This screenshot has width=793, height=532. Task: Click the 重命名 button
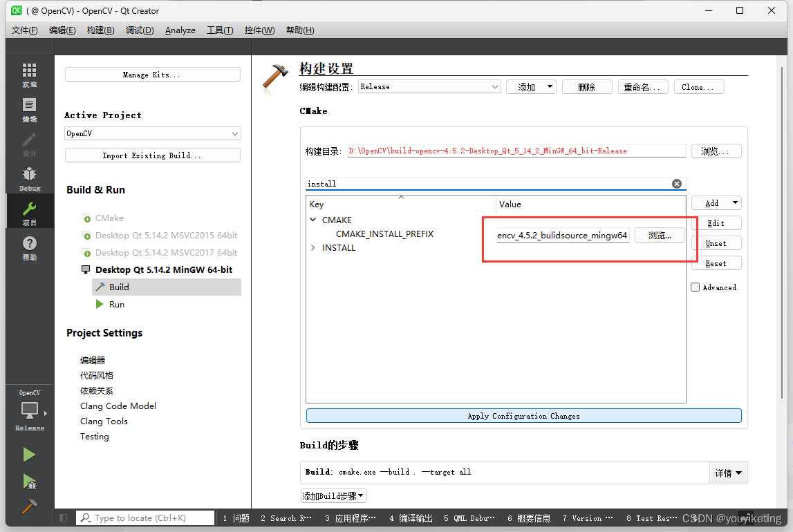[x=643, y=87]
